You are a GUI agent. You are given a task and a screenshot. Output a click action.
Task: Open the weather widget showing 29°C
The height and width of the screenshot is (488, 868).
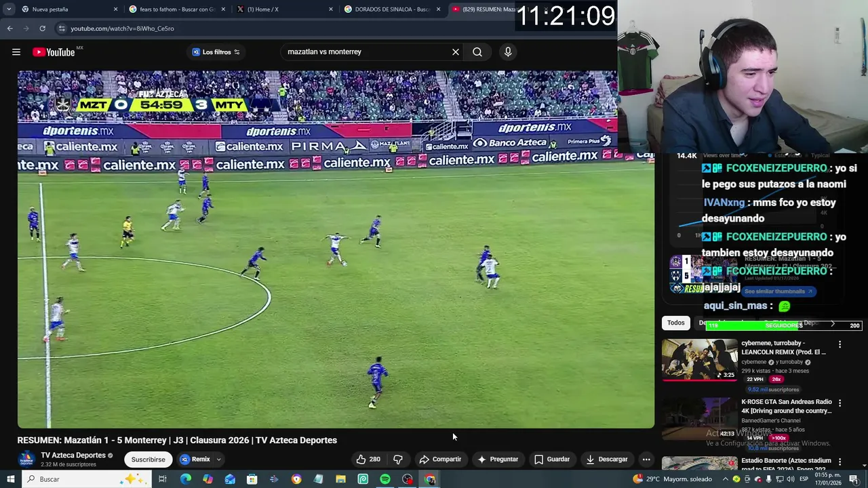tap(673, 479)
